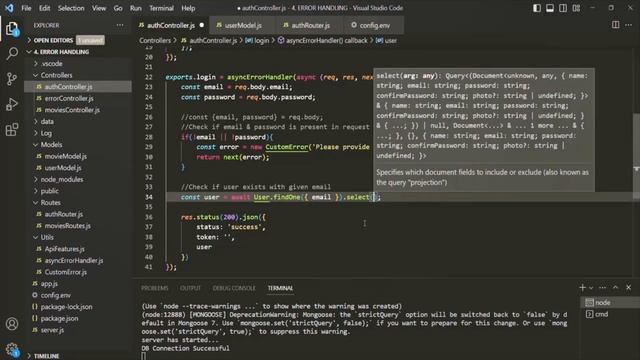Open the Search view in activity bar

(x=12, y=53)
